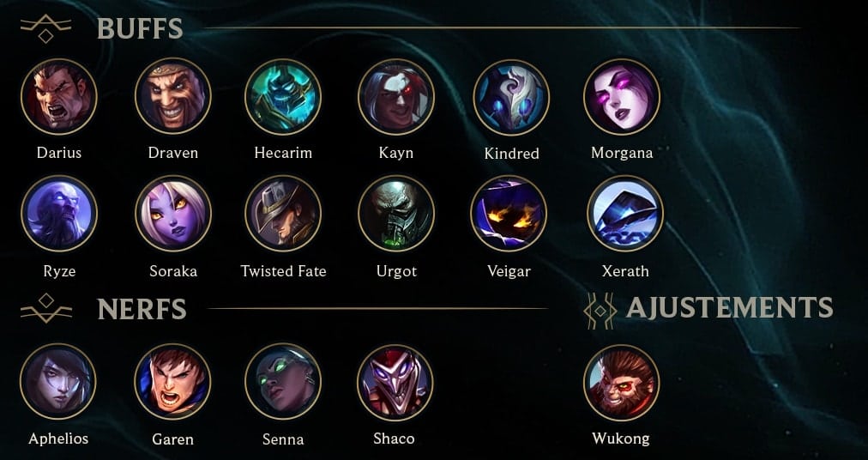Click the BUFFS section heading

pos(140,28)
